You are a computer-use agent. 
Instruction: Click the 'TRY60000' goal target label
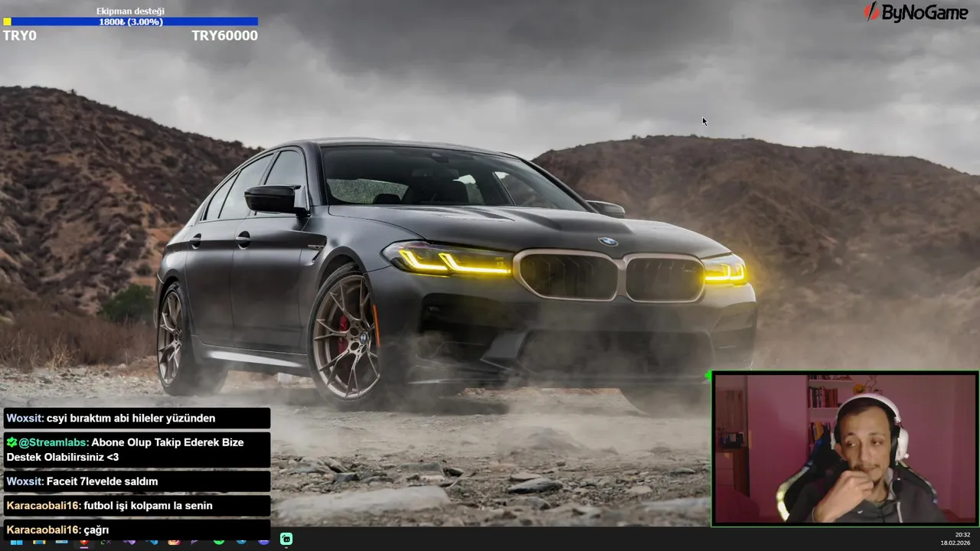click(224, 36)
